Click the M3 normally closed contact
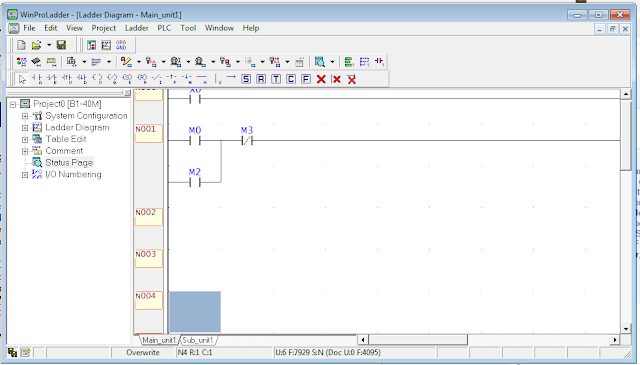This screenshot has width=640, height=365. pos(247,141)
